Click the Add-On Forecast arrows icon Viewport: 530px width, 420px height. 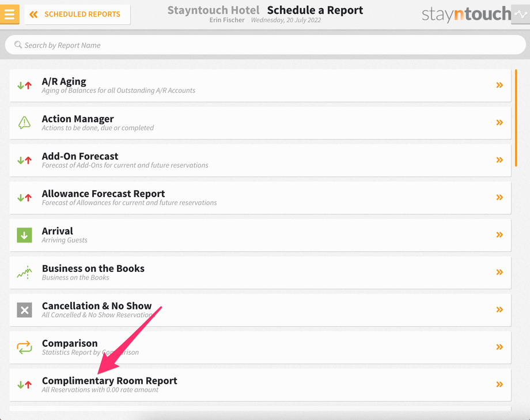pos(24,160)
